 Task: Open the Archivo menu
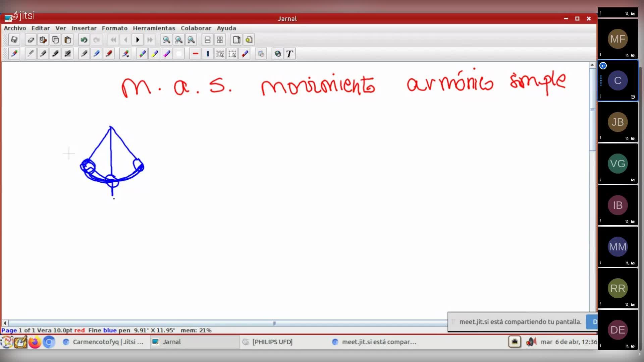tap(15, 28)
